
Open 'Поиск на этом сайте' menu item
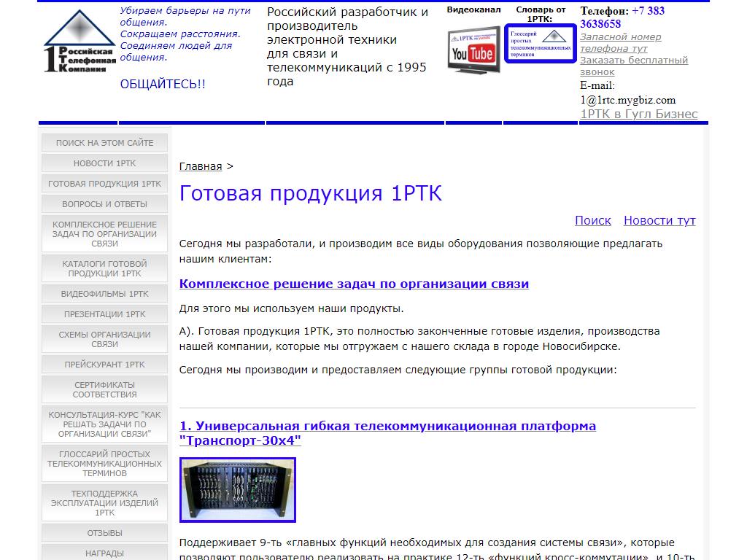[x=105, y=143]
